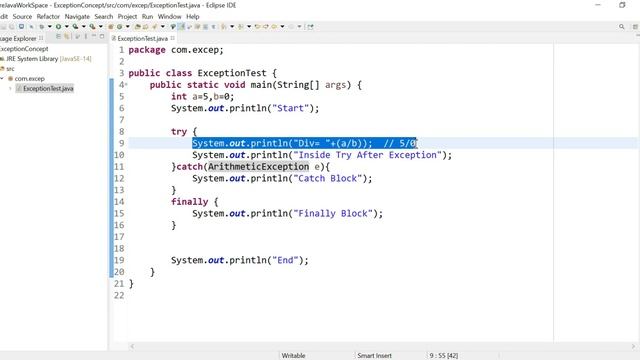This screenshot has height=360, width=640.
Task: Select JRE System Library [JavaSE-14] node
Action: (x=48, y=59)
